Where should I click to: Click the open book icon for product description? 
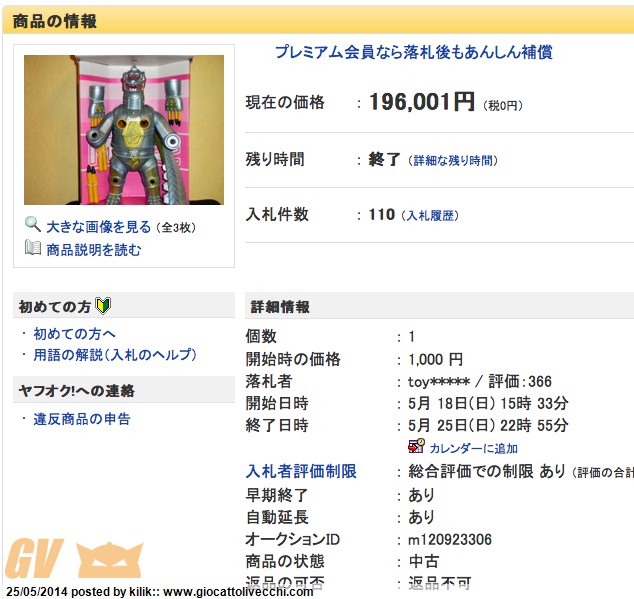tap(33, 248)
